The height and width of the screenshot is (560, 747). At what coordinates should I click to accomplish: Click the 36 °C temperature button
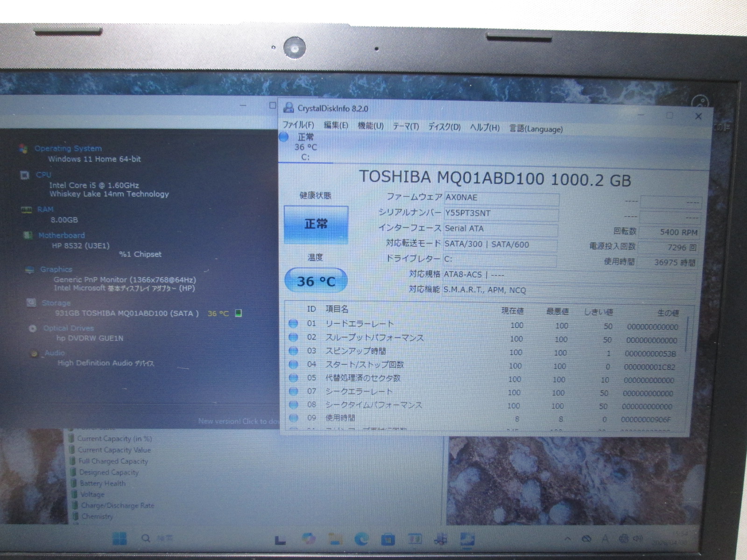316,281
